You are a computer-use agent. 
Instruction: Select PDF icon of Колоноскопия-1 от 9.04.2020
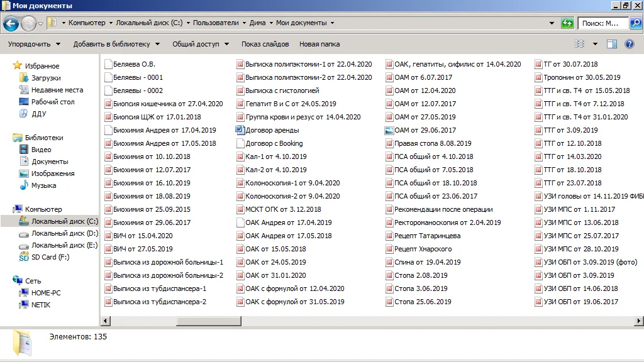240,183
